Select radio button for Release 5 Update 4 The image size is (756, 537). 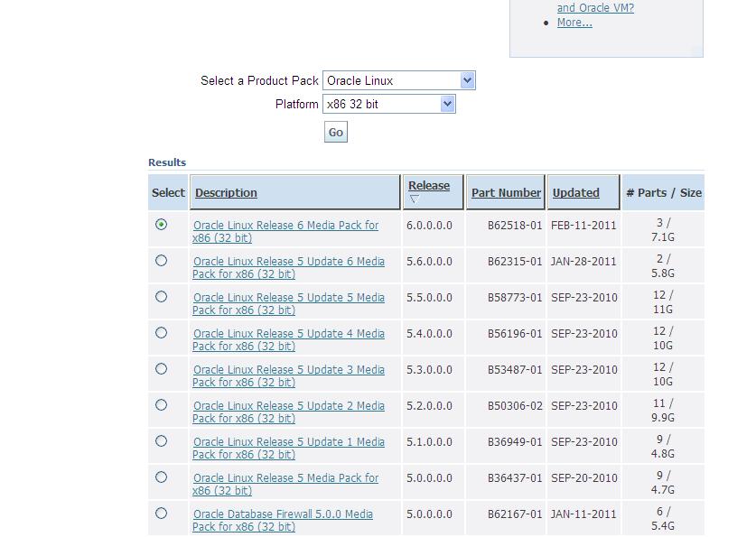(161, 333)
